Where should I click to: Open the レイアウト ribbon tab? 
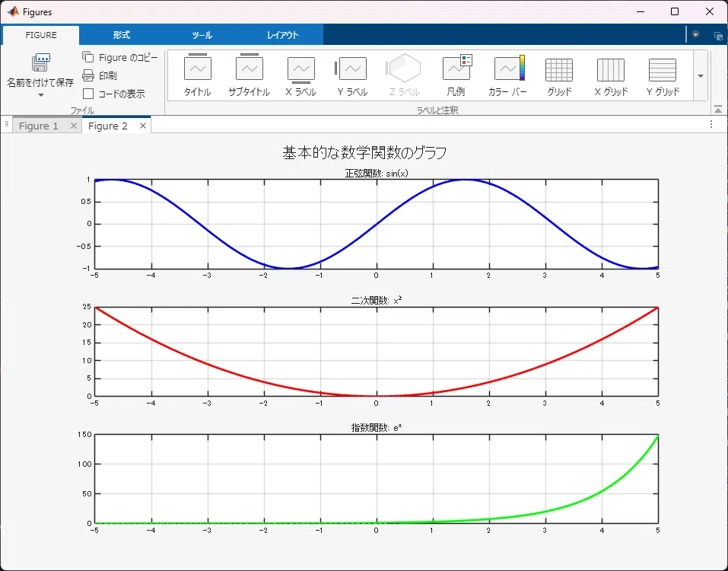coord(283,35)
